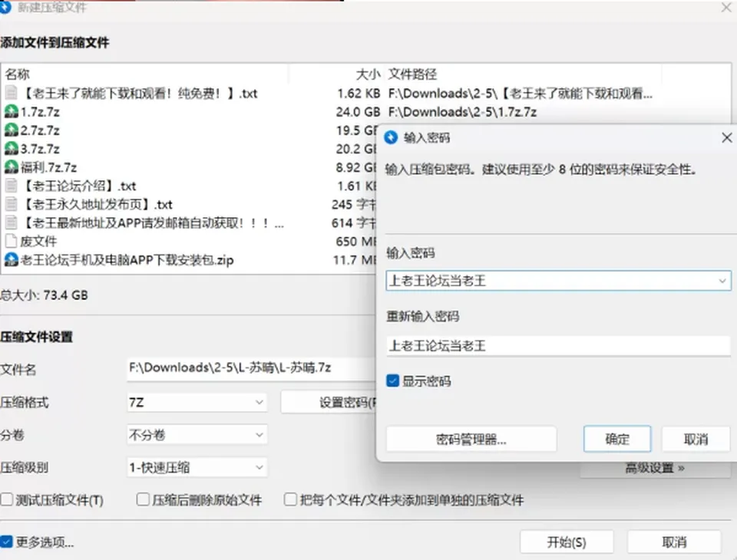
Task: Select file name 福利.7z.7z
Action: 48,168
